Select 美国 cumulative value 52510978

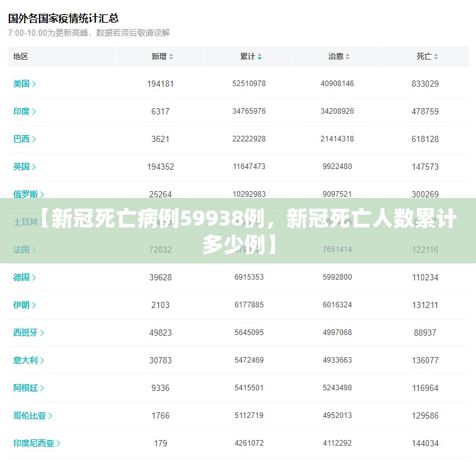(x=249, y=84)
